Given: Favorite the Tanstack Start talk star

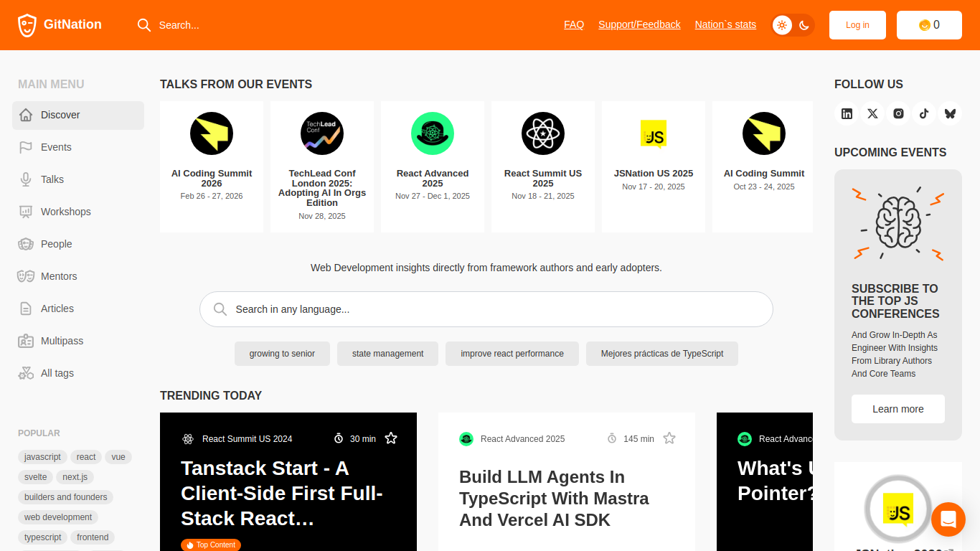Looking at the screenshot, I should (391, 438).
